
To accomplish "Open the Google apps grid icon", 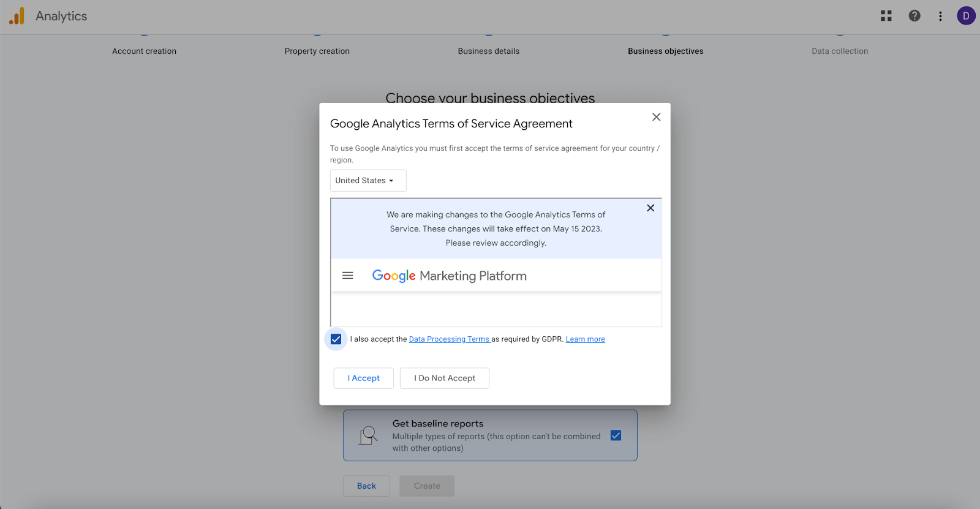I will [886, 16].
